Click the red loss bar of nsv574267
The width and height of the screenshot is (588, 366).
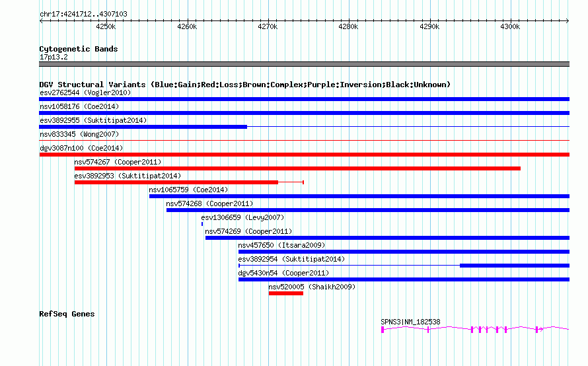pyautogui.click(x=297, y=168)
